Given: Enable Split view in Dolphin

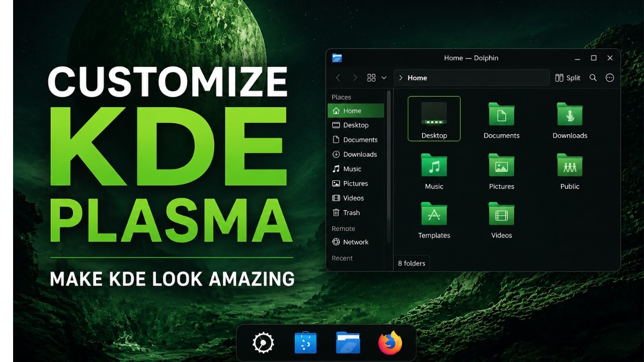Looking at the screenshot, I should 568,78.
